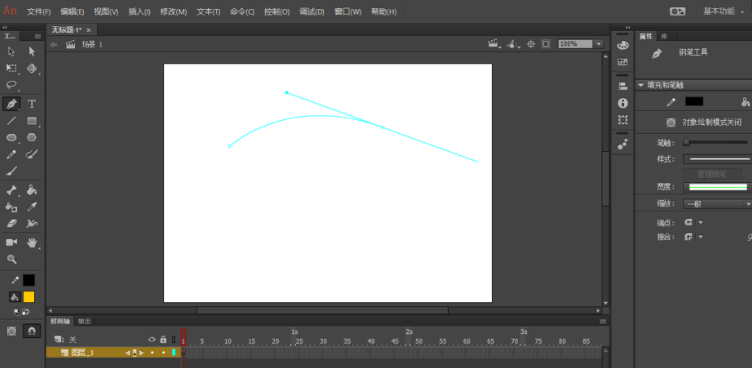Toggle outlines for all layers
Viewport: 752px width, 368px height.
click(x=174, y=339)
